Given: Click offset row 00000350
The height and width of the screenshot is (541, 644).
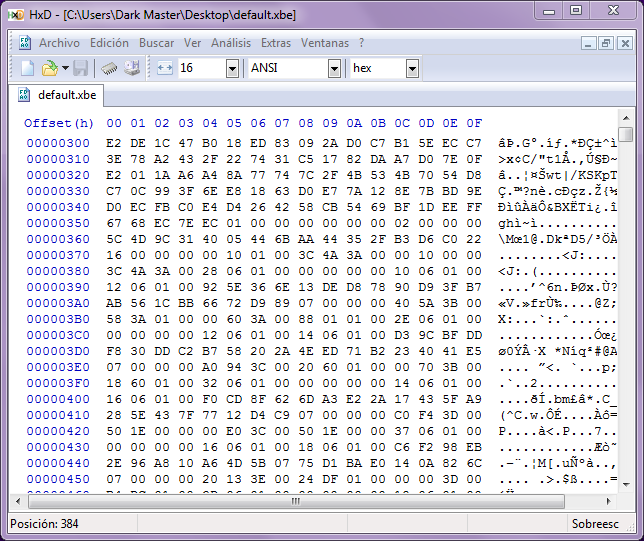Looking at the screenshot, I should [x=58, y=223].
